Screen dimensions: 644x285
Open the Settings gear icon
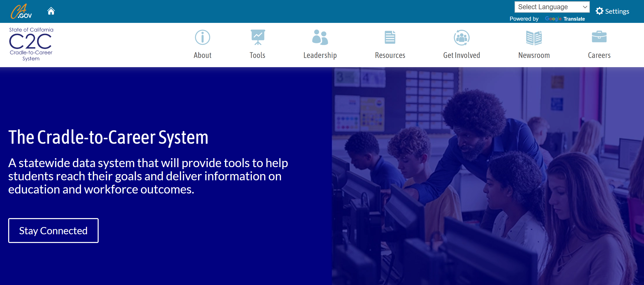pyautogui.click(x=599, y=11)
